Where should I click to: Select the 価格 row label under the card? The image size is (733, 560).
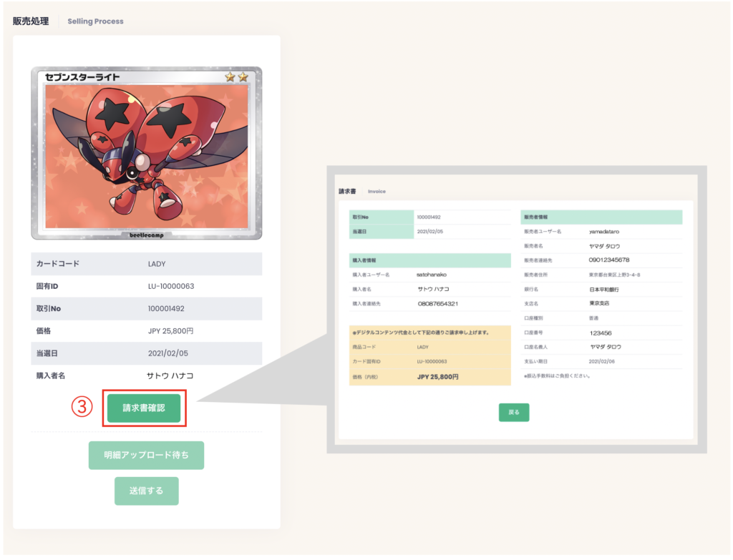click(44, 331)
